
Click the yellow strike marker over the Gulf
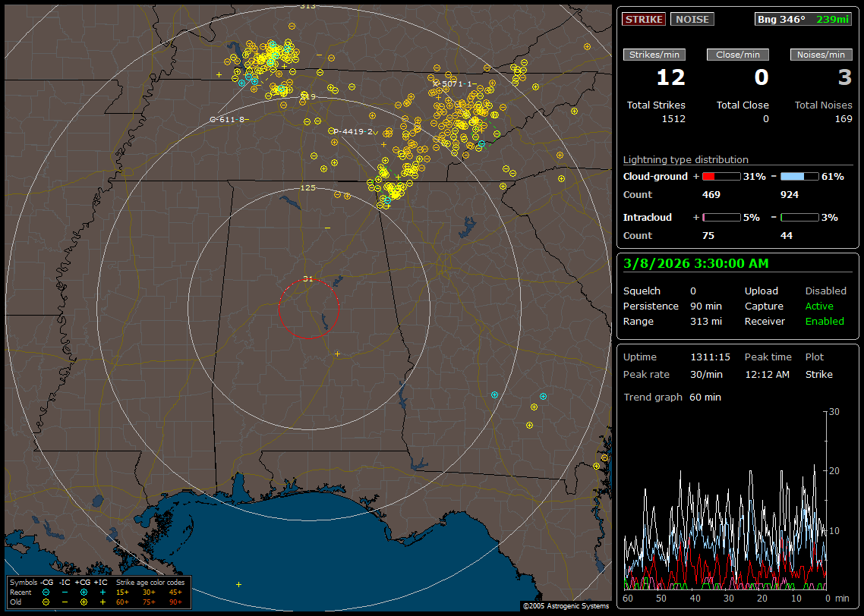[x=238, y=584]
